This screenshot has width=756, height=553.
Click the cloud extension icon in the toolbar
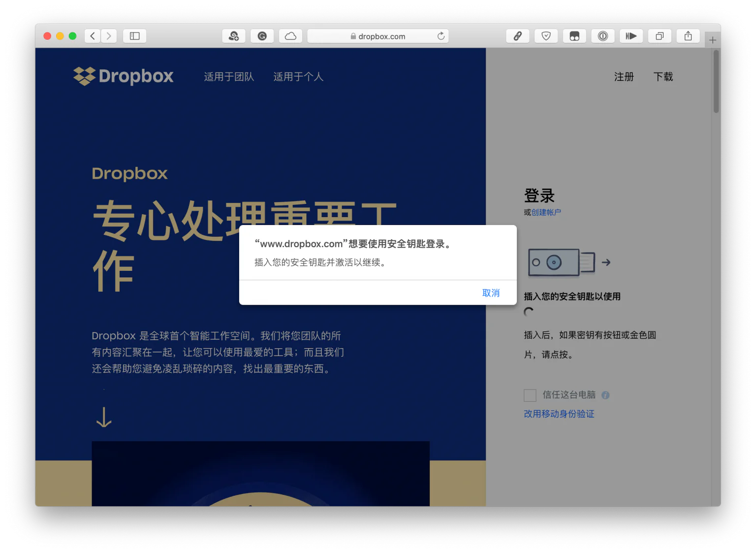[x=290, y=35]
